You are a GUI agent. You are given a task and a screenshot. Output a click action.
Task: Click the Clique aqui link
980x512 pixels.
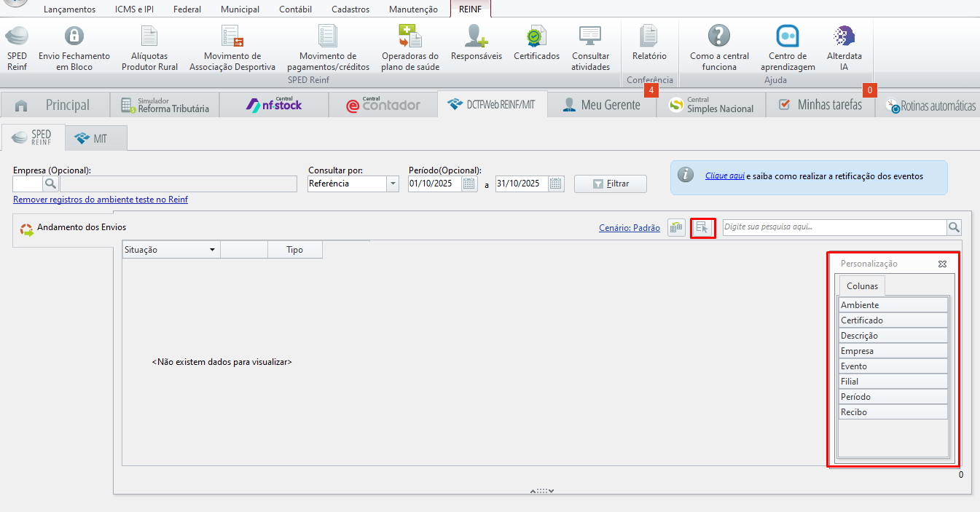(x=725, y=176)
